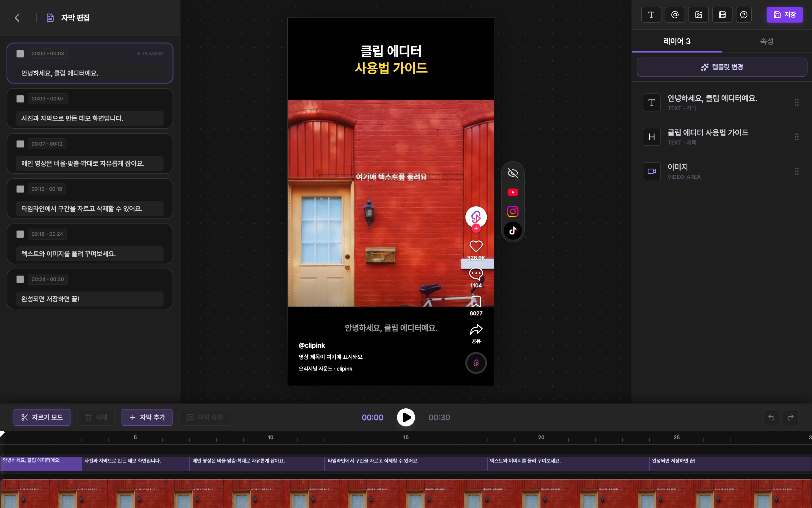
Task: Redo the last action
Action: (x=791, y=417)
